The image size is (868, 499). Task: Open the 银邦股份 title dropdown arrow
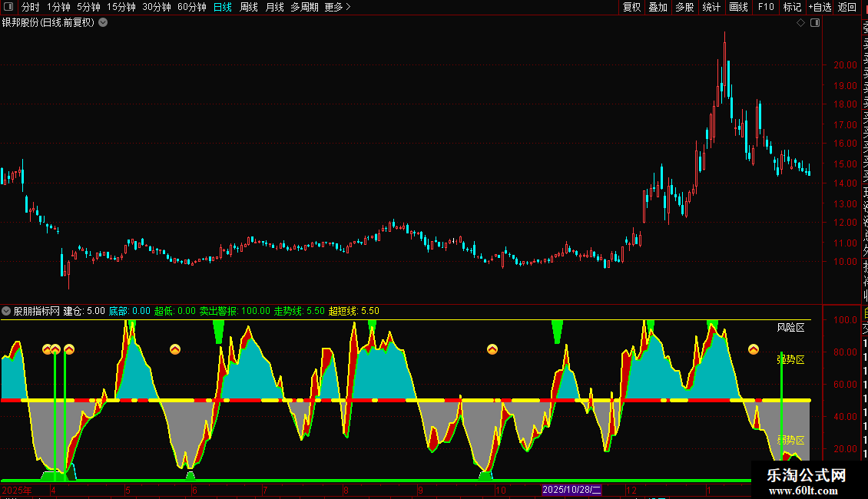point(103,23)
